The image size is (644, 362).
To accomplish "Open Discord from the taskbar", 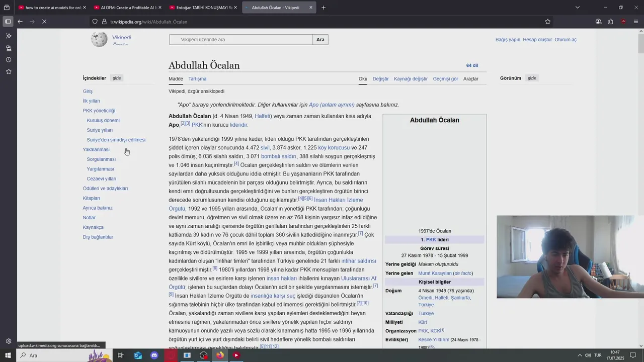I will tap(154, 355).
